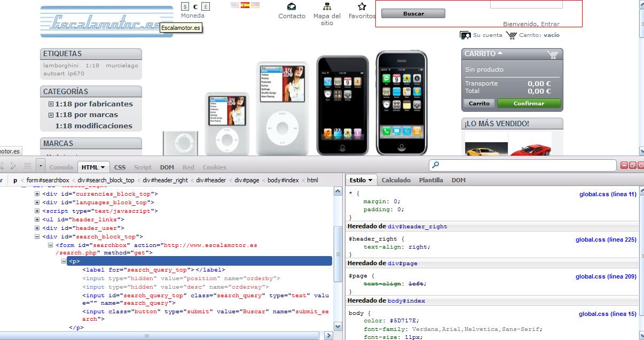Open the DOM tab in the side panel

[x=459, y=180]
